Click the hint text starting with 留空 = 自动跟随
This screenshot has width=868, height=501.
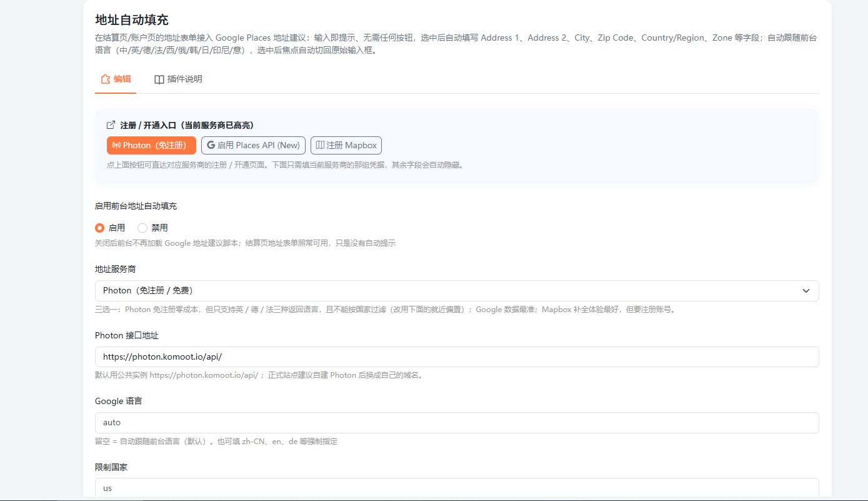[x=216, y=441]
